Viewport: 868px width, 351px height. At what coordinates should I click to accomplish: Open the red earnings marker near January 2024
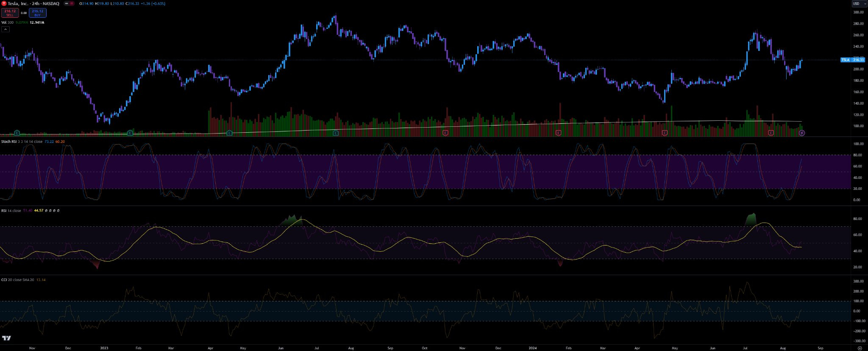click(558, 133)
